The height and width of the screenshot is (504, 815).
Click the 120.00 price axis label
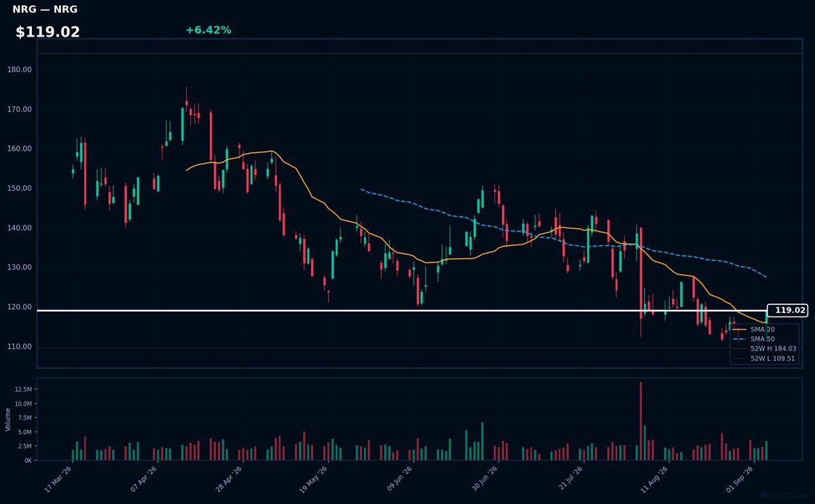20,307
